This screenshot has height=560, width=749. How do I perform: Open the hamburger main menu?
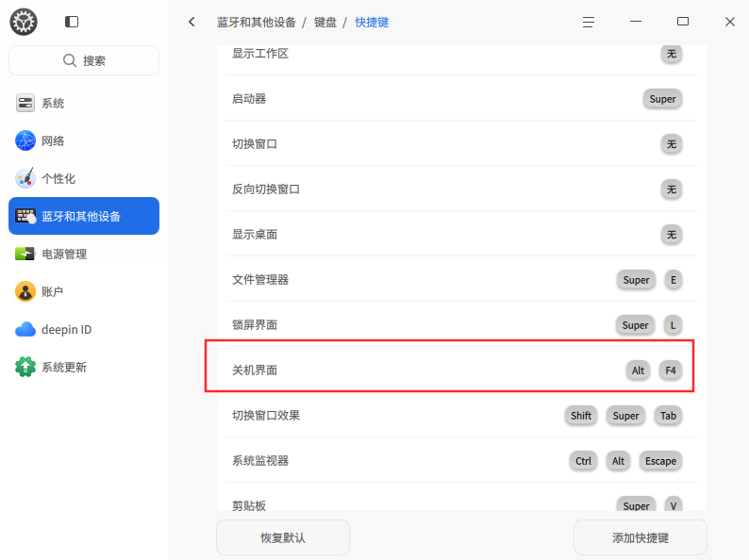point(589,22)
